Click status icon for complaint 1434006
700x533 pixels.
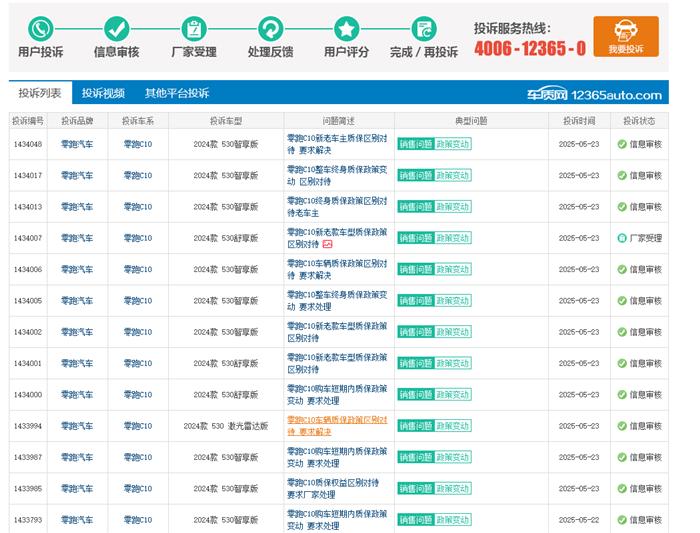622,269
